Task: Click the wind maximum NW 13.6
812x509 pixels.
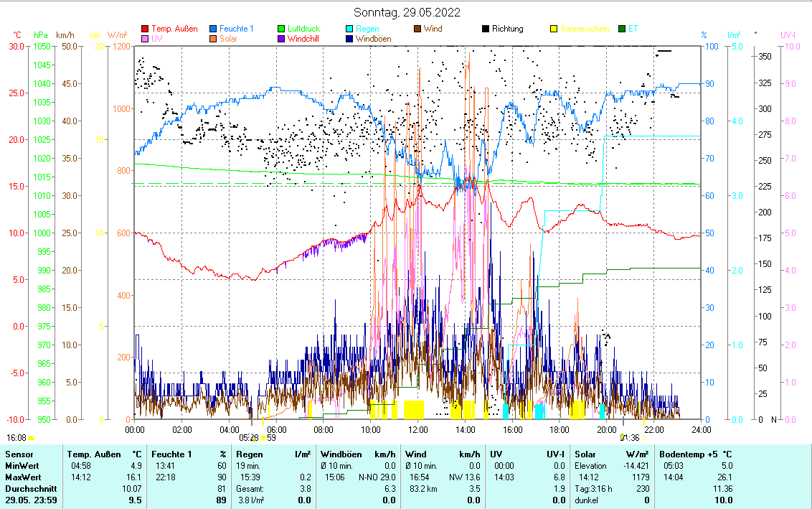Action: (x=465, y=477)
